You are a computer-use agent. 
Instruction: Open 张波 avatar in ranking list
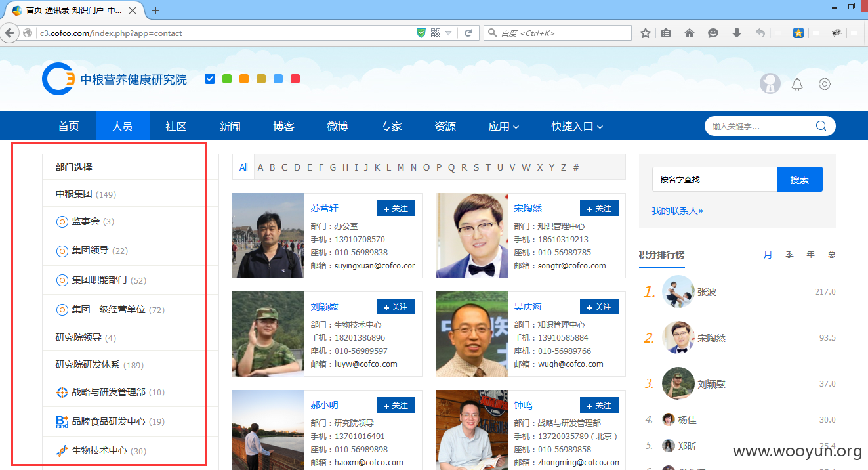[678, 291]
